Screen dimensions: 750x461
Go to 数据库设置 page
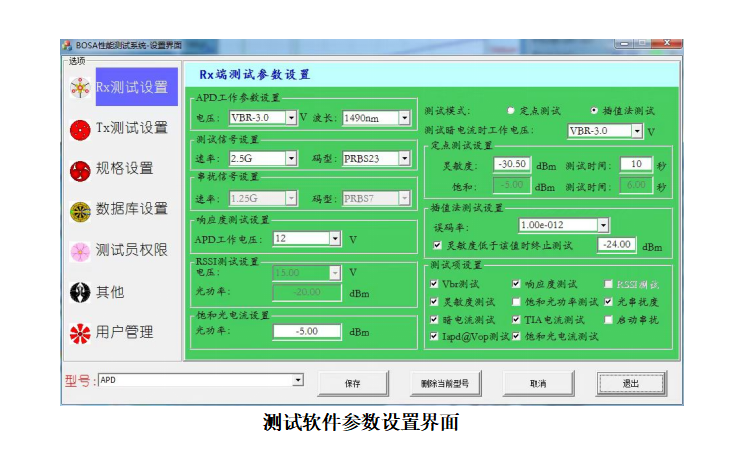[x=132, y=209]
